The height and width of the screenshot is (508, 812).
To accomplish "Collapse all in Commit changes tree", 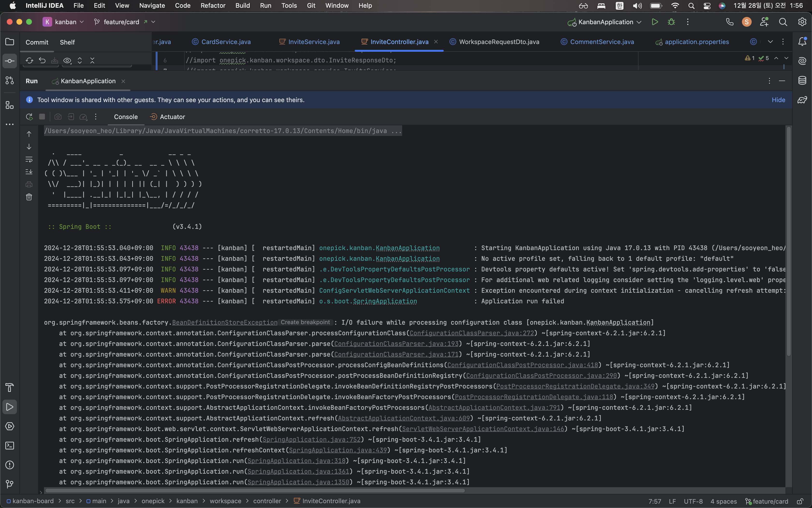I will click(92, 60).
